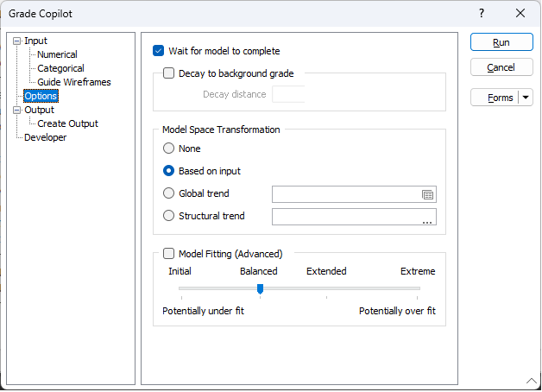
Task: Enable Decay to background grade
Action: 168,73
